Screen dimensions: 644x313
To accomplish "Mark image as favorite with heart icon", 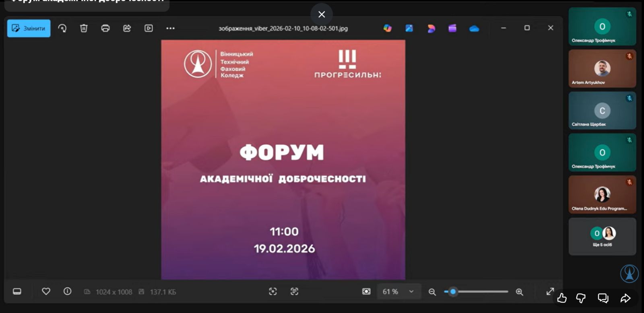I will tap(46, 291).
